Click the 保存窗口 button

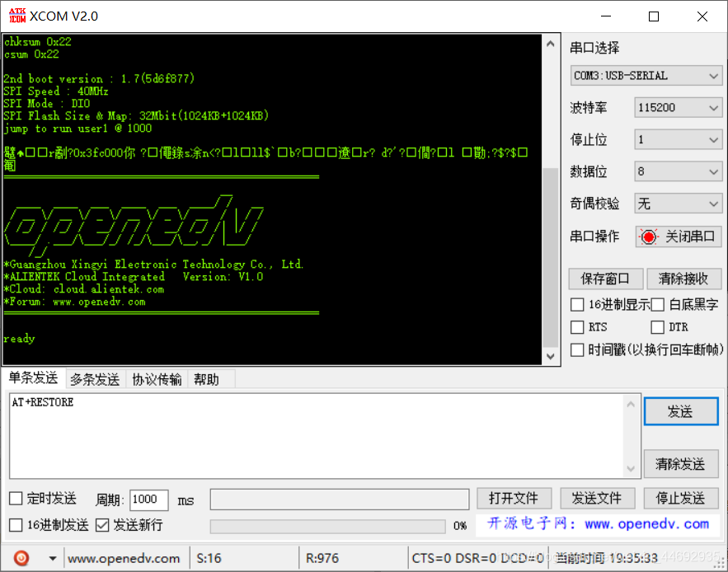pyautogui.click(x=605, y=279)
